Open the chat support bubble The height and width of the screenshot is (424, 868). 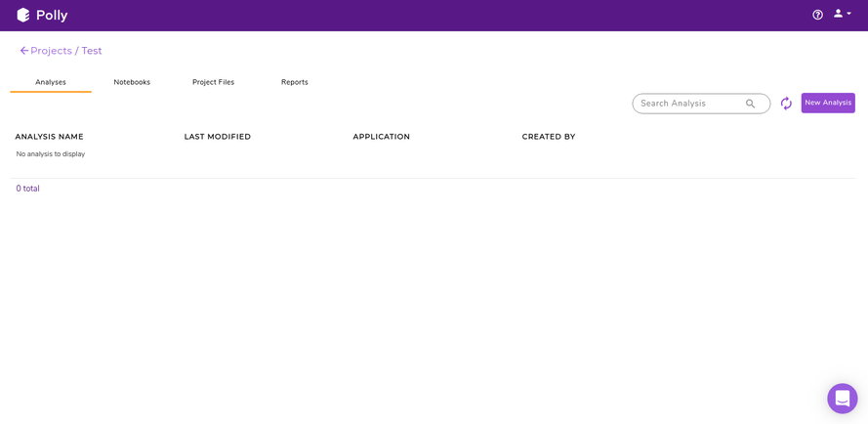tap(842, 398)
